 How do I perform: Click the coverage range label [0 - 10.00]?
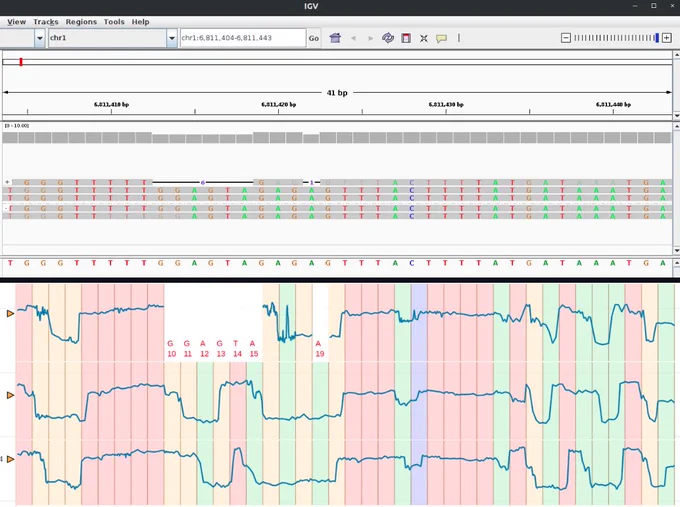17,126
